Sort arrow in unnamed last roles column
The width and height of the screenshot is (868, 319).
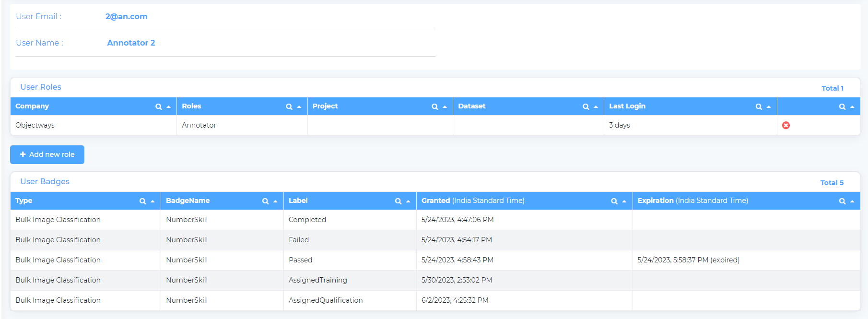click(852, 106)
